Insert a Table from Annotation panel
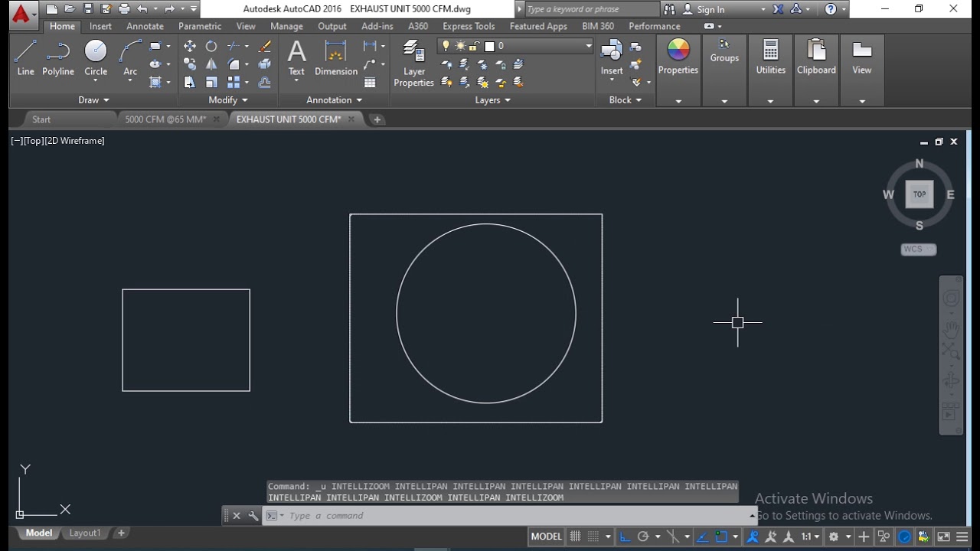 point(370,82)
